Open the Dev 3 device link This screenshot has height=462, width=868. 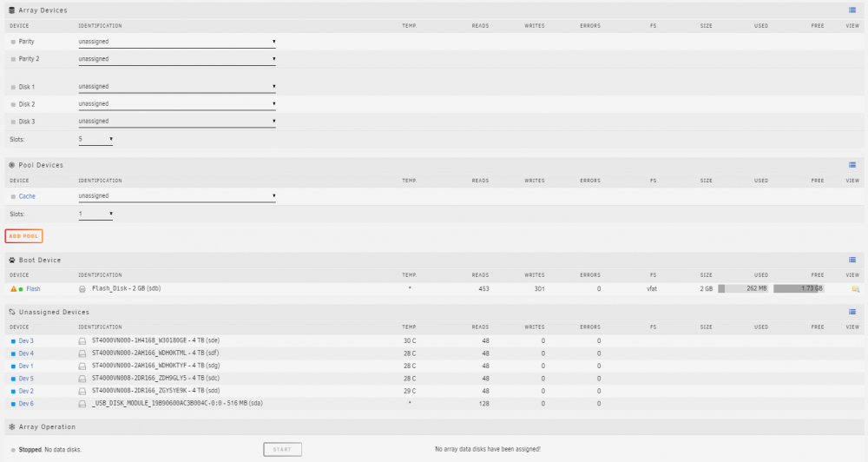point(26,341)
